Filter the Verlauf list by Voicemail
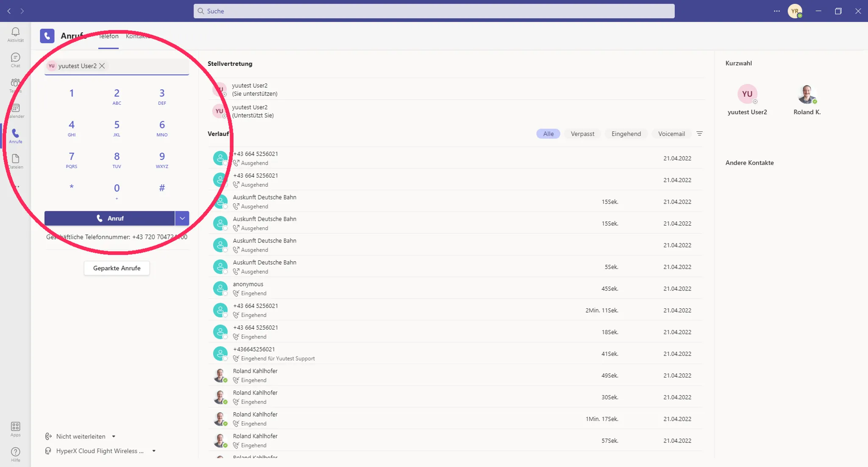The height and width of the screenshot is (467, 868). click(671, 134)
